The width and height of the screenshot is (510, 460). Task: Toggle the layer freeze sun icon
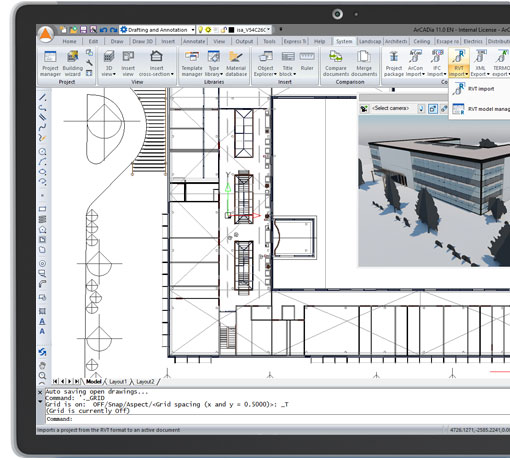click(208, 30)
